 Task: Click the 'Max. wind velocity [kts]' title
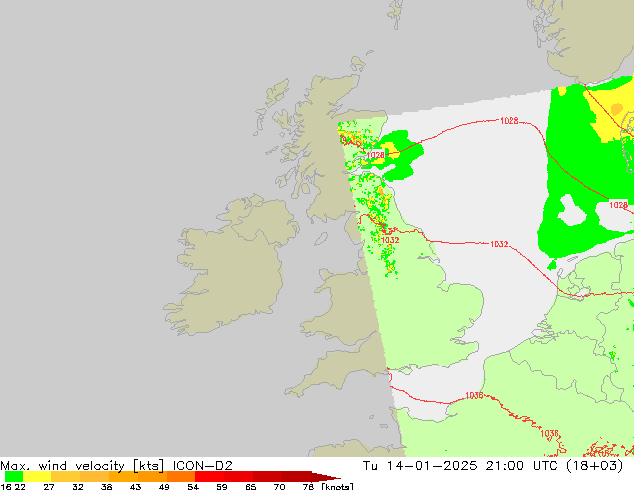[x=82, y=465]
